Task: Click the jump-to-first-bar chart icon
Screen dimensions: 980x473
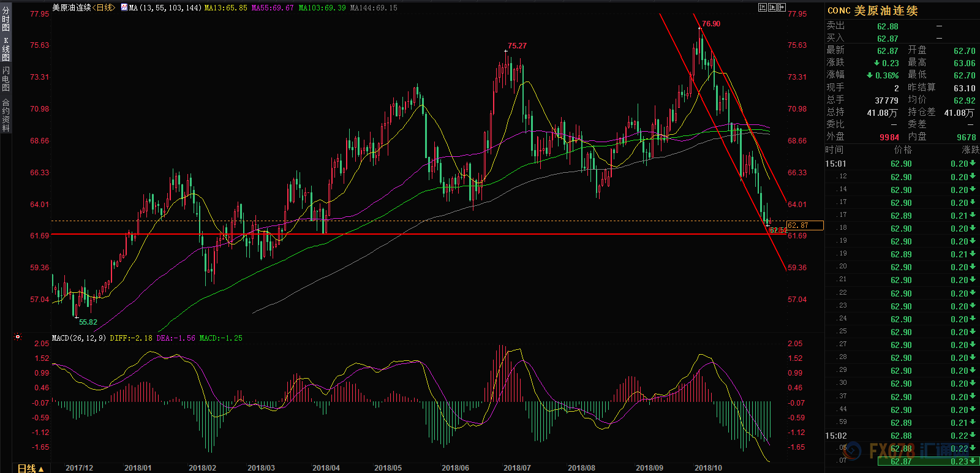Action: coord(763,7)
